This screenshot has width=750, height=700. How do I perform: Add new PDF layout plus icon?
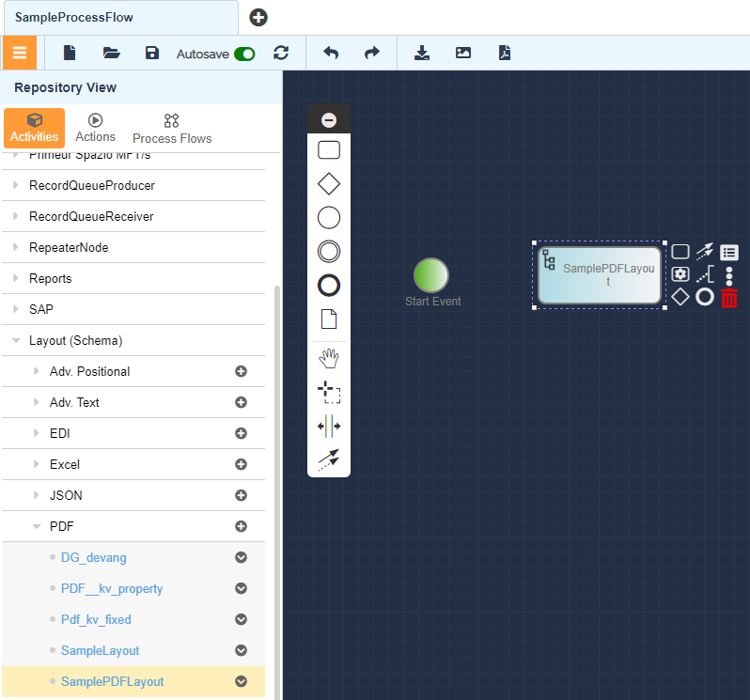tap(241, 526)
